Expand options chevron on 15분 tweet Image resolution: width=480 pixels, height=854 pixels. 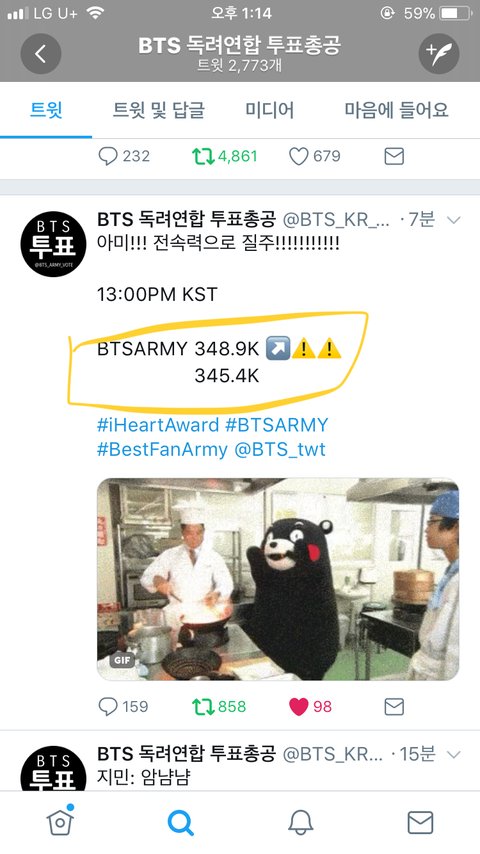pos(453,754)
